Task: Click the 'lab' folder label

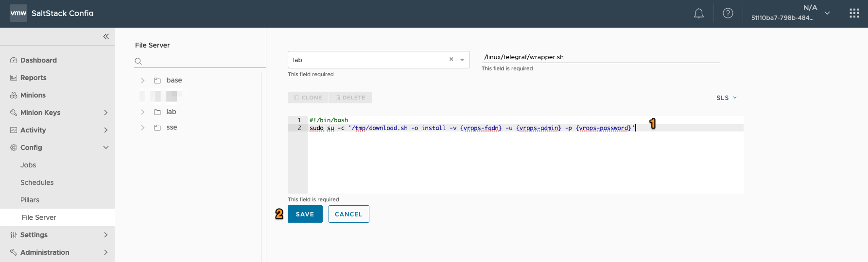Action: tap(171, 112)
